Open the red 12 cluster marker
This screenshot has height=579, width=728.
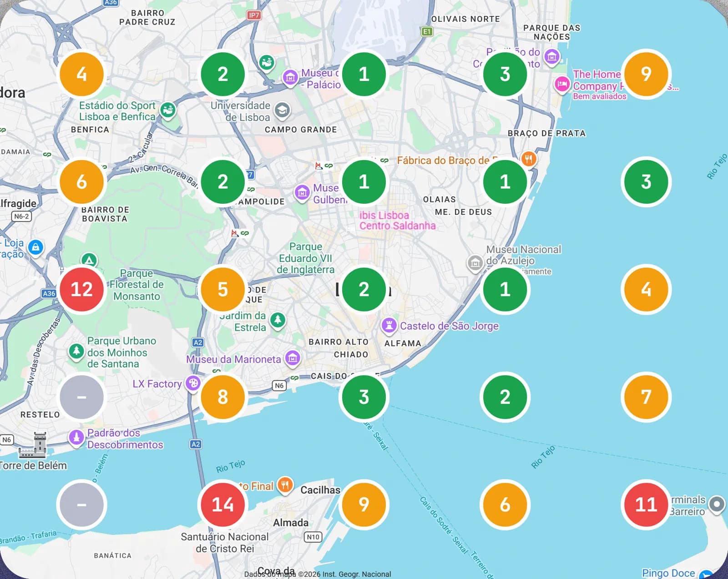[81, 289]
